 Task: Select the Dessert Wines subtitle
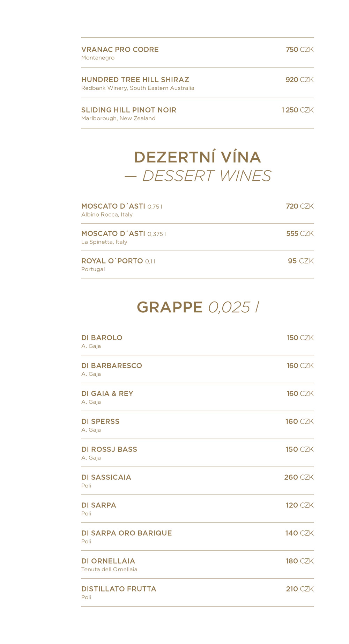pyautogui.click(x=198, y=176)
